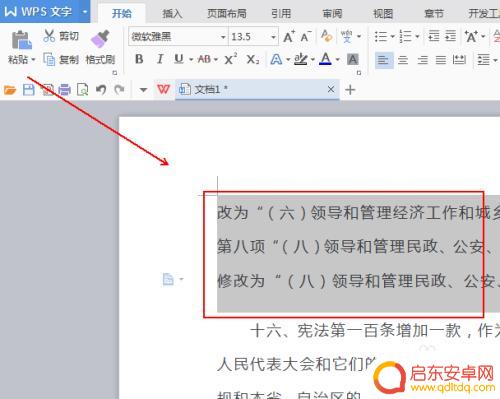Image resolution: width=500 pixels, height=399 pixels.
Task: Click the phonetic guide (wén) icon
Action: tap(347, 36)
